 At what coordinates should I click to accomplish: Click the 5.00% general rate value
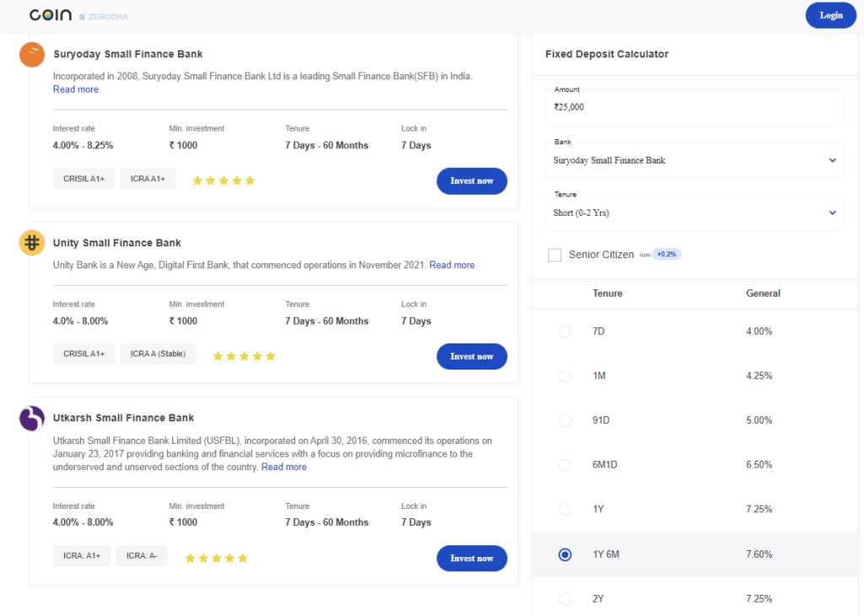(x=759, y=420)
